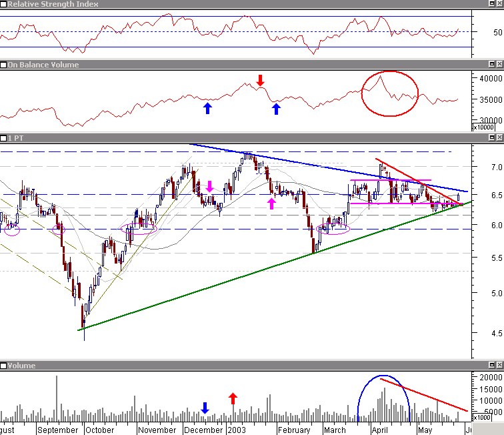Screen dimensions: 504x435
Task: Click the 20000 volume axis label
Action: (x=491, y=378)
